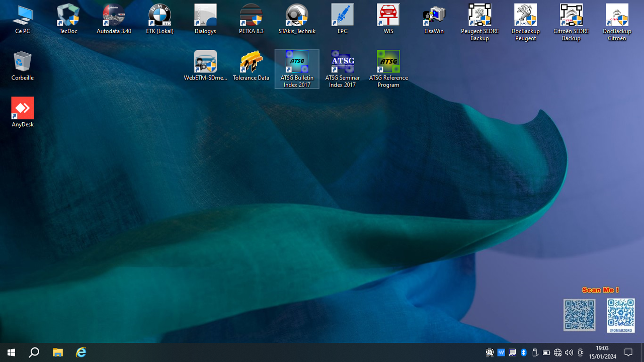This screenshot has height=362, width=644.
Task: Select the WIS desktop icon
Action: coord(388,20)
